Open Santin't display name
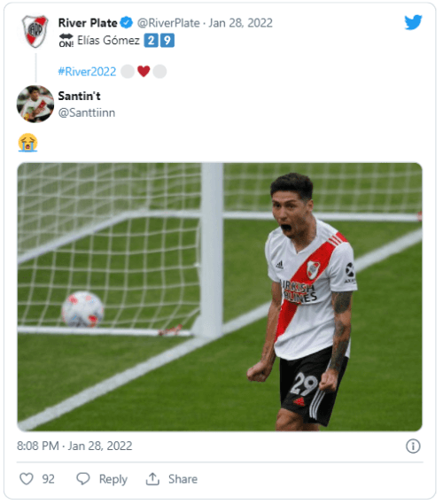The image size is (443, 504). click(79, 96)
